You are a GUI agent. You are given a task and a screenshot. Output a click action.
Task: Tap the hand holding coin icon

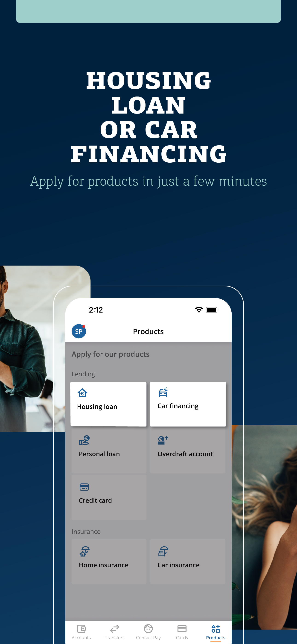(x=84, y=440)
